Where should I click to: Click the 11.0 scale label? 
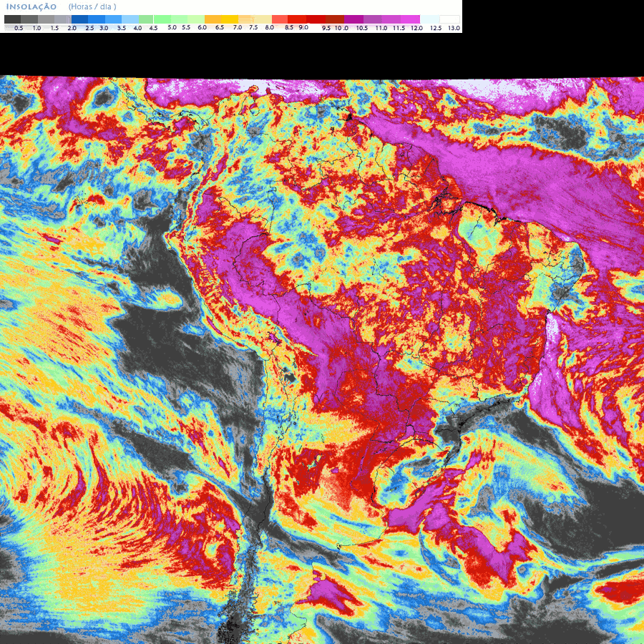(381, 28)
